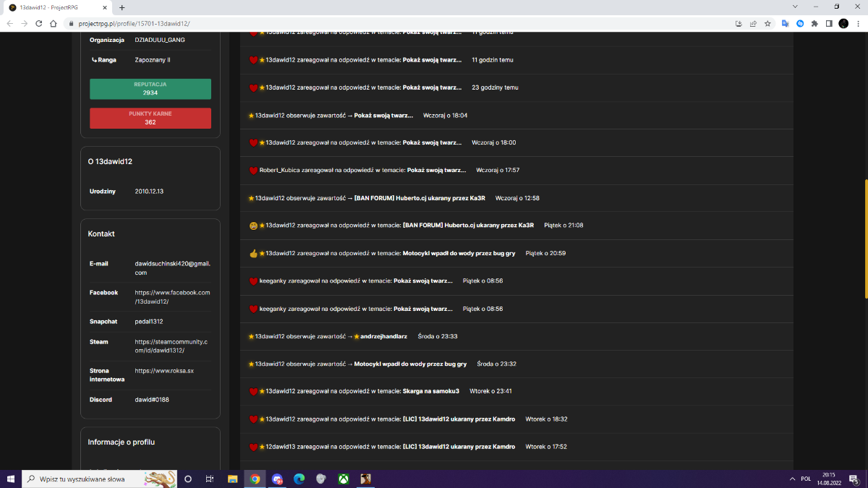Click the red Punkty Karne 362 bar
This screenshot has width=868, height=488.
coord(150,118)
